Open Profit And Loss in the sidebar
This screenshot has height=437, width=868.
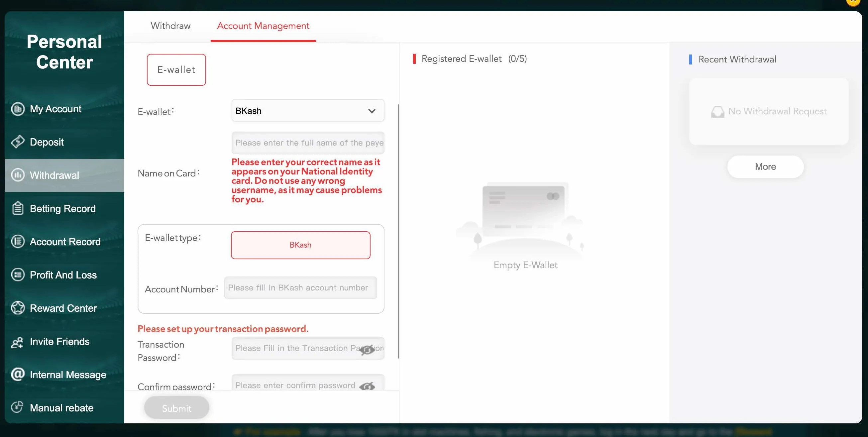(64, 274)
